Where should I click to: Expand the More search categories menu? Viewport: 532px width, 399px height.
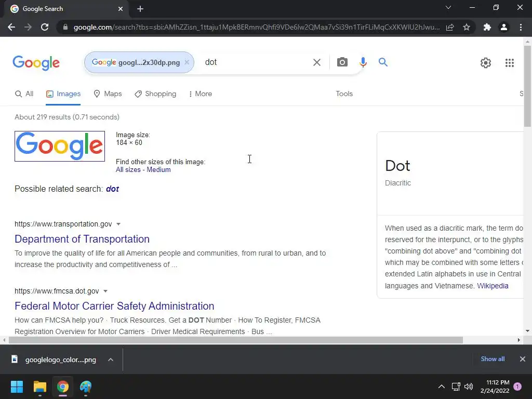(200, 94)
